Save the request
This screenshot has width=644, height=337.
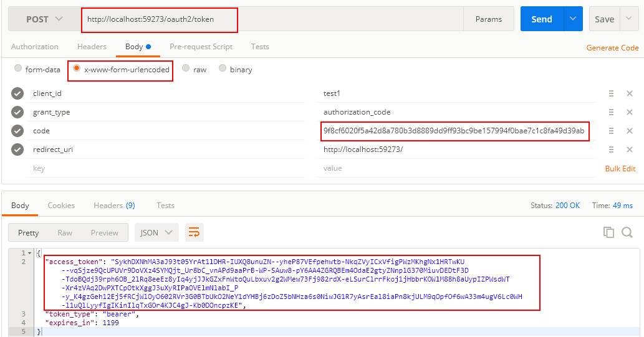pos(604,19)
